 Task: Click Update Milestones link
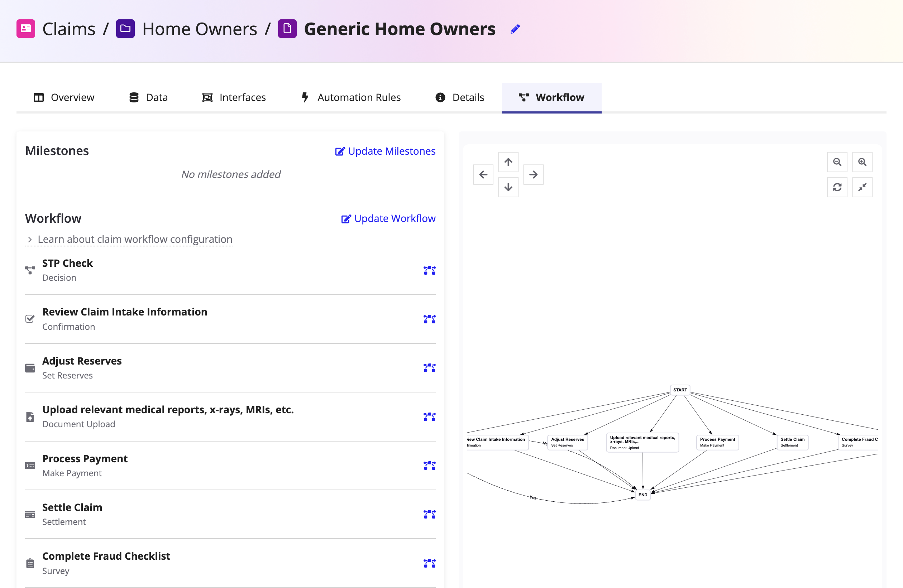(385, 151)
